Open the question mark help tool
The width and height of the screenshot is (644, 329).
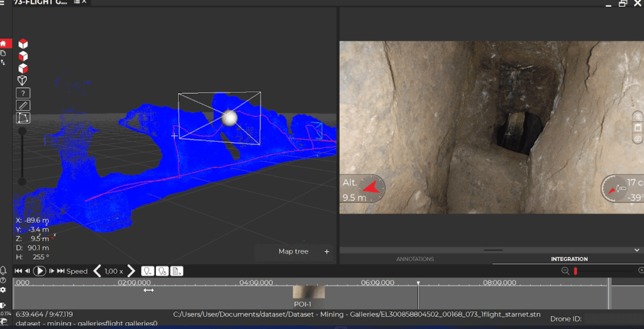tap(23, 93)
